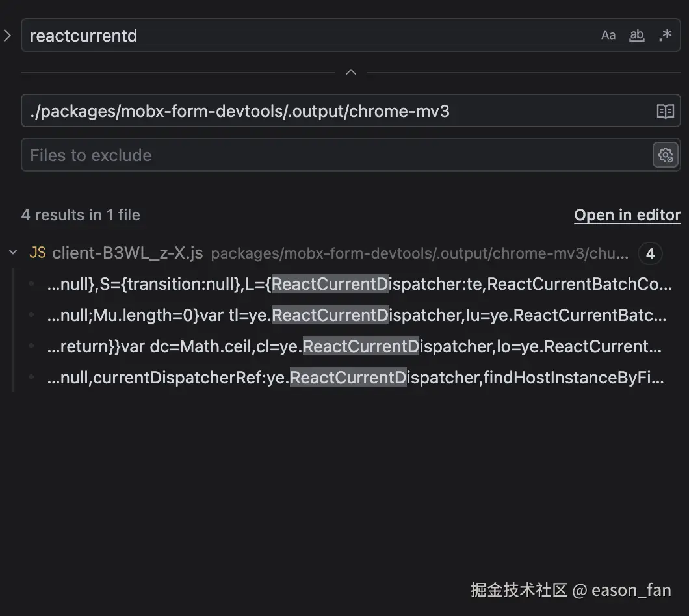Viewport: 689px width, 616px height.
Task: Collapse client-B3WL_z-X.js results
Action: (x=13, y=253)
